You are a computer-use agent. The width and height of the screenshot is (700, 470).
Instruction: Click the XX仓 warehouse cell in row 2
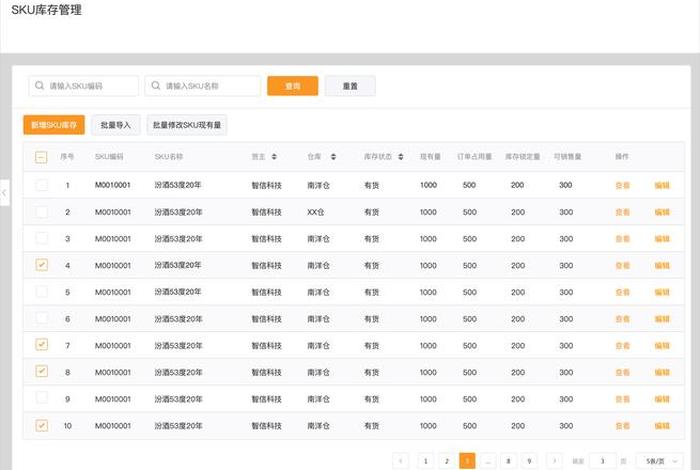pos(316,212)
